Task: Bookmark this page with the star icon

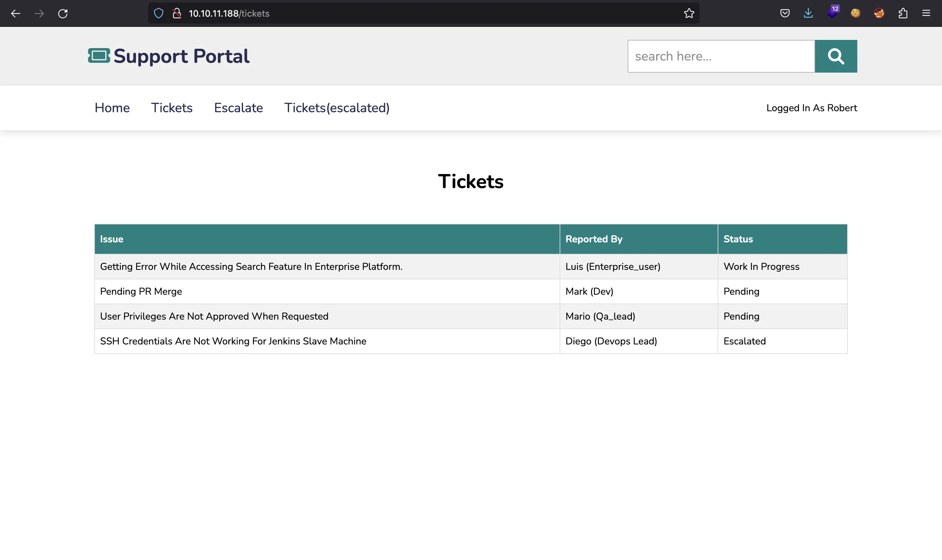Action: pos(689,14)
